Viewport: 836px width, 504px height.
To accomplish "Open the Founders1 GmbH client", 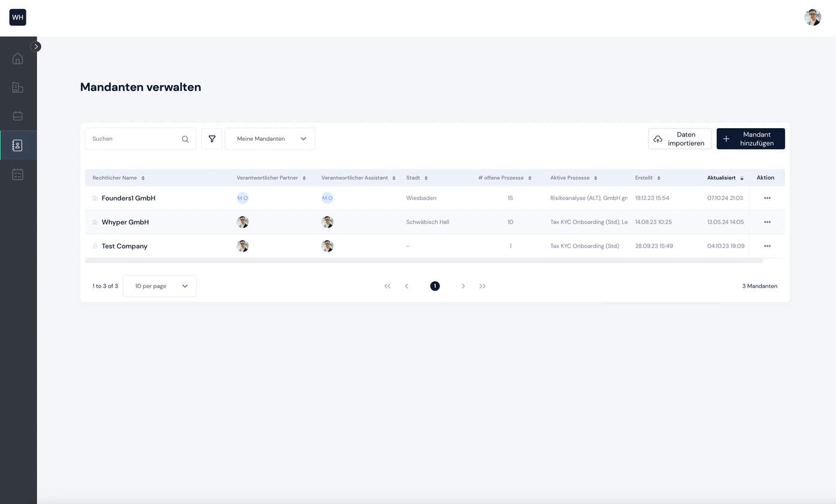I will pos(128,198).
